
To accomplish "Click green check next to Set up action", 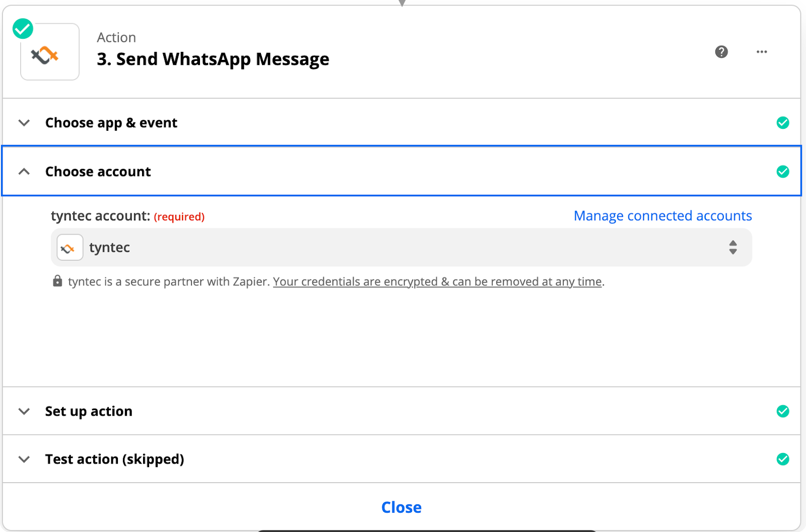I will (782, 411).
